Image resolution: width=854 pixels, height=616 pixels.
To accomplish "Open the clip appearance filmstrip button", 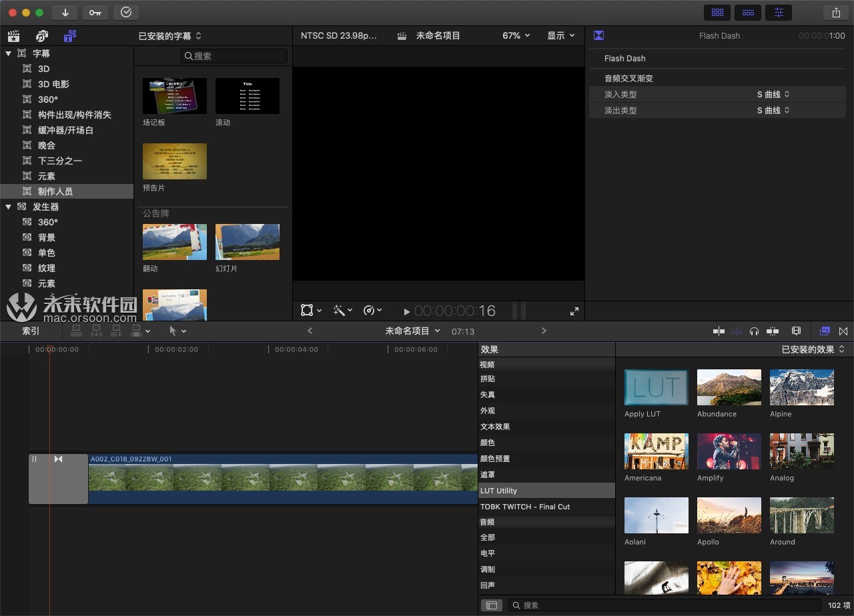I will click(x=796, y=331).
